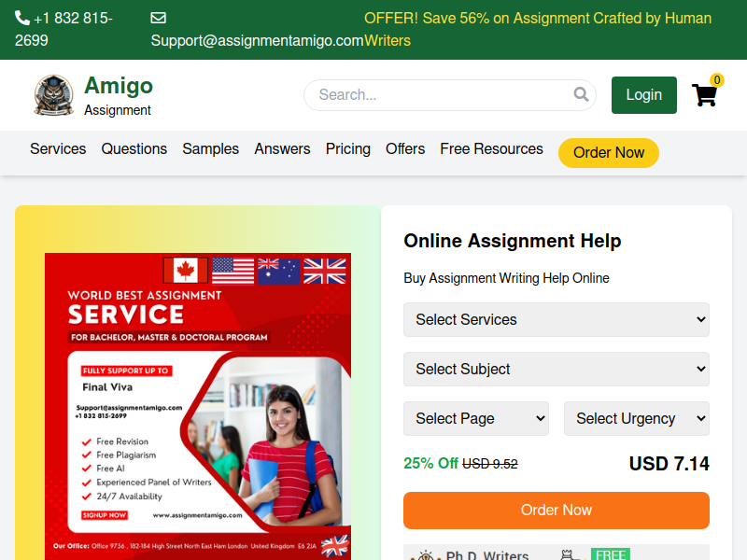
Task: Open the Answers menu item
Action: coord(282,149)
